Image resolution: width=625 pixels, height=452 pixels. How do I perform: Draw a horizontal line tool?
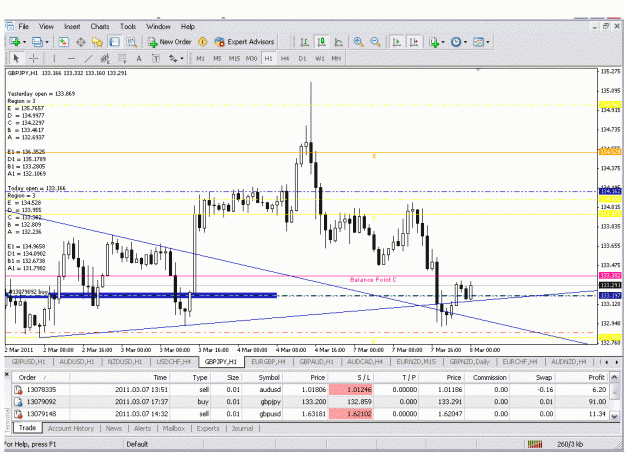point(71,59)
